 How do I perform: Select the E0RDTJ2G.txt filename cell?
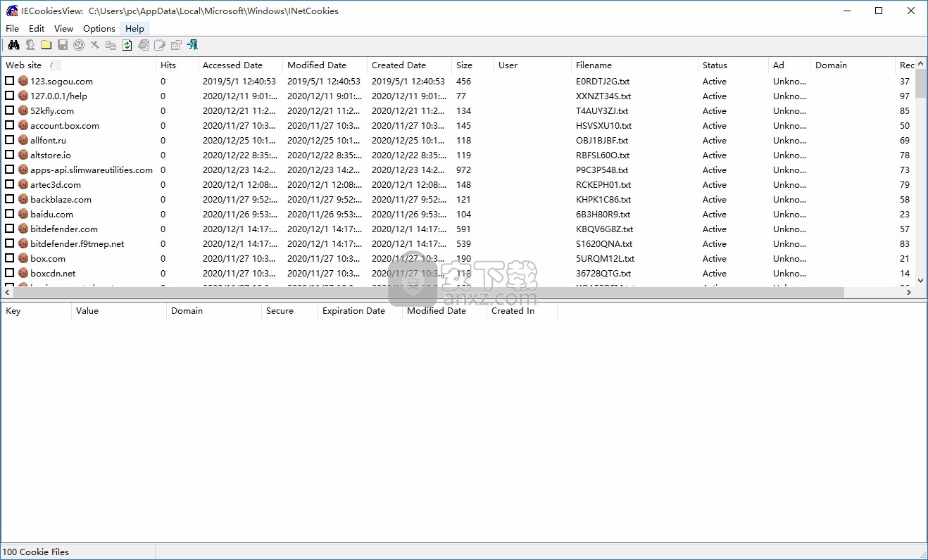pyautogui.click(x=603, y=81)
